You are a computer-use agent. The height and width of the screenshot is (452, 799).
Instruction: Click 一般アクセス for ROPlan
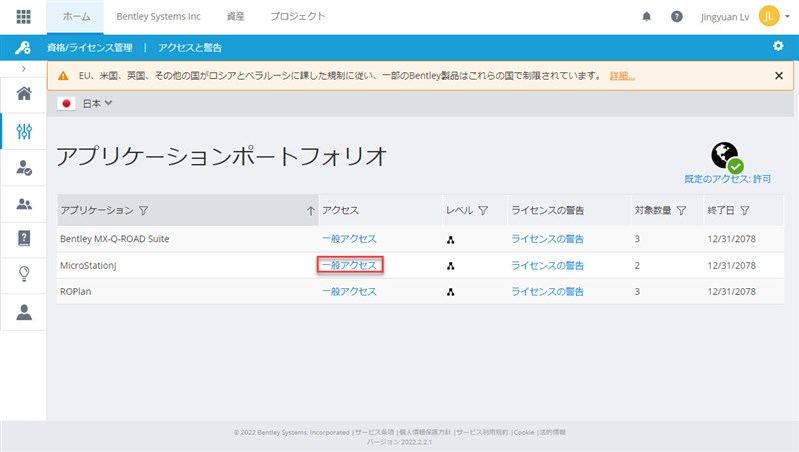pyautogui.click(x=349, y=292)
